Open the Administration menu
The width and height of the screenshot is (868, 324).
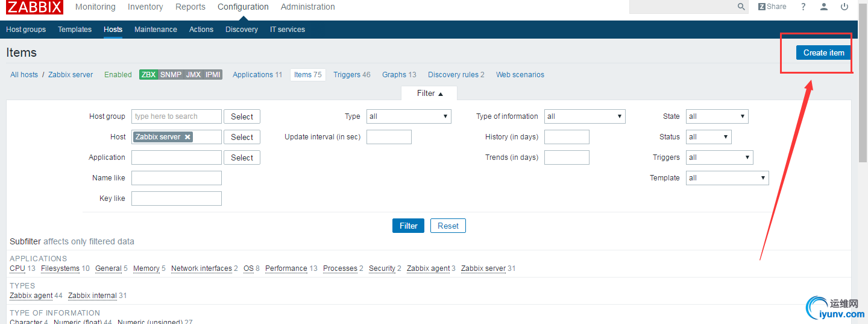[308, 7]
